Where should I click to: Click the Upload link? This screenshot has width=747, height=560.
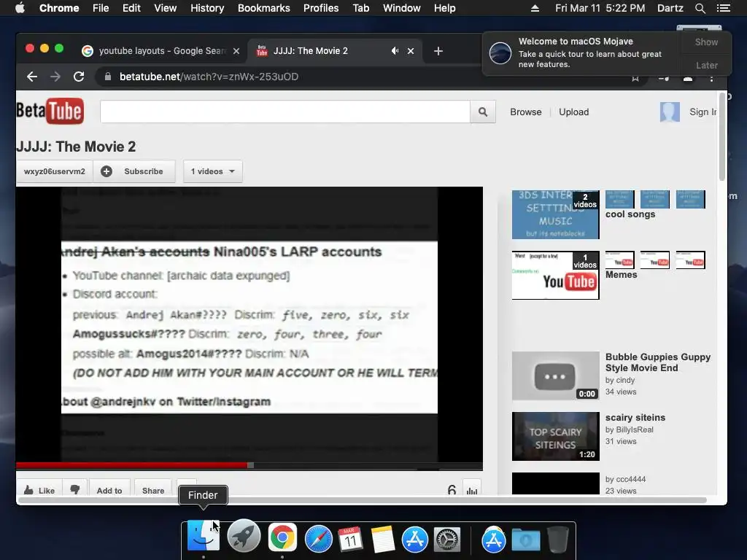pyautogui.click(x=573, y=112)
